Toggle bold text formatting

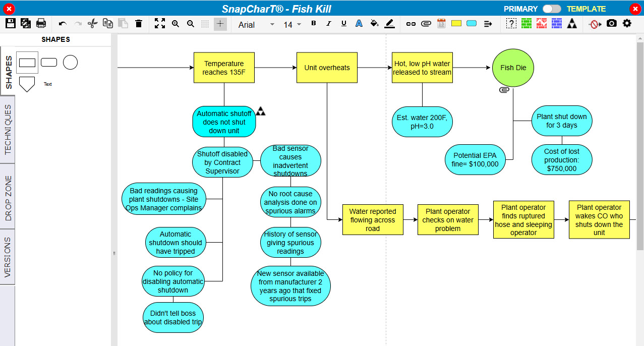tap(314, 23)
